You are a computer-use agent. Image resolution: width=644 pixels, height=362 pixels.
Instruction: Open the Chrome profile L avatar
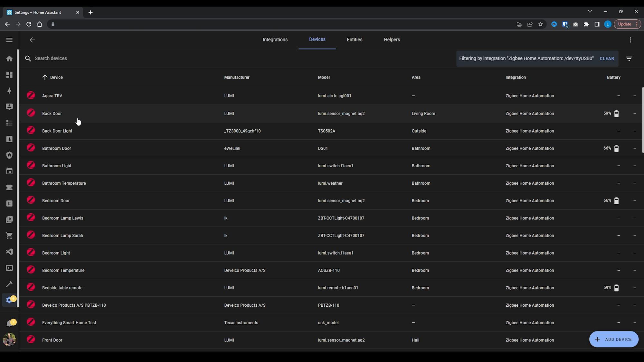click(x=608, y=24)
